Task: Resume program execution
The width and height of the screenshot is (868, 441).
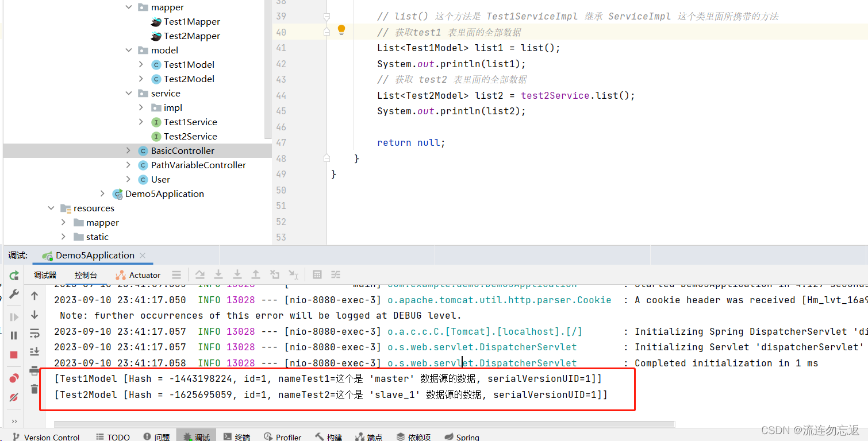Action: tap(14, 316)
